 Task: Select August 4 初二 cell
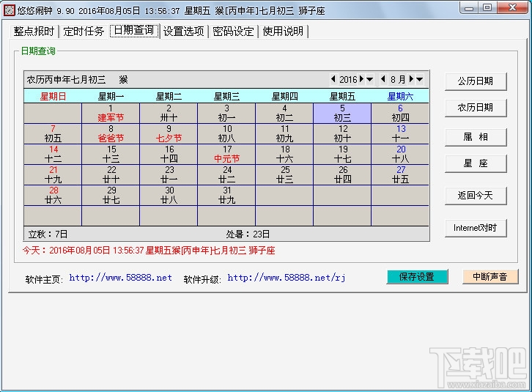point(284,114)
